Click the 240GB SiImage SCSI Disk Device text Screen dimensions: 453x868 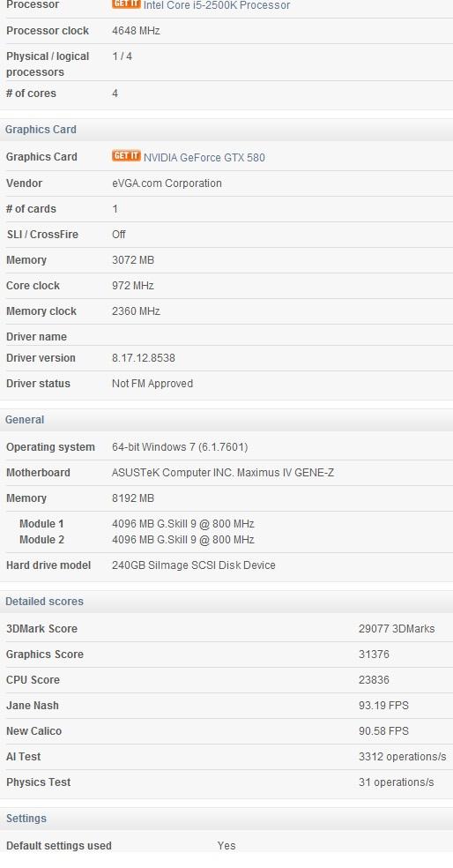coord(194,565)
